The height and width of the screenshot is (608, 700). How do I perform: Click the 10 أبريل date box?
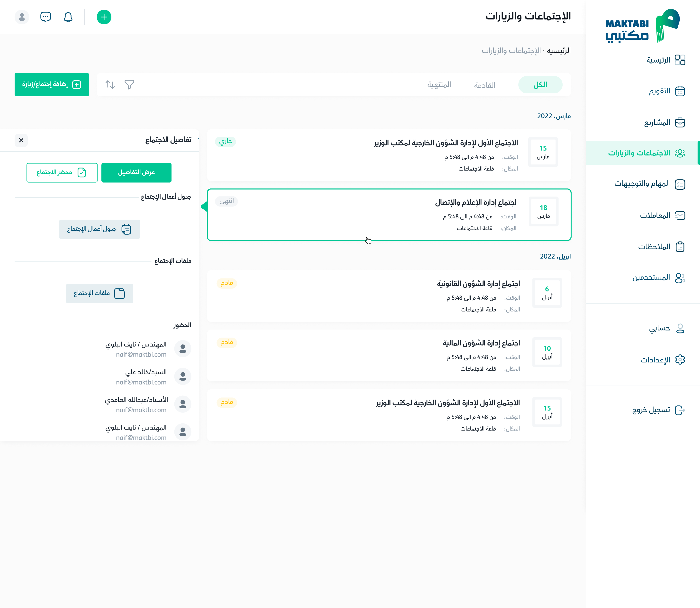point(547,352)
